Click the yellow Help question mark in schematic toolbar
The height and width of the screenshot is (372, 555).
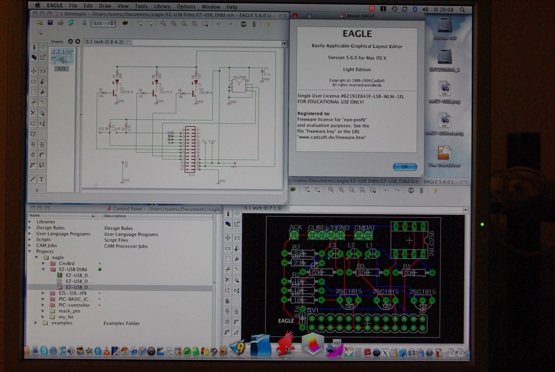tap(268, 24)
